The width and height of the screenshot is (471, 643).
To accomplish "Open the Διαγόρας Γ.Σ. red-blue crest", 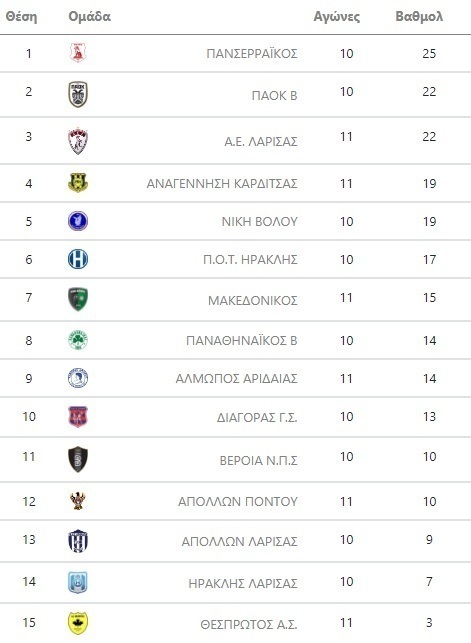I will [x=78, y=417].
